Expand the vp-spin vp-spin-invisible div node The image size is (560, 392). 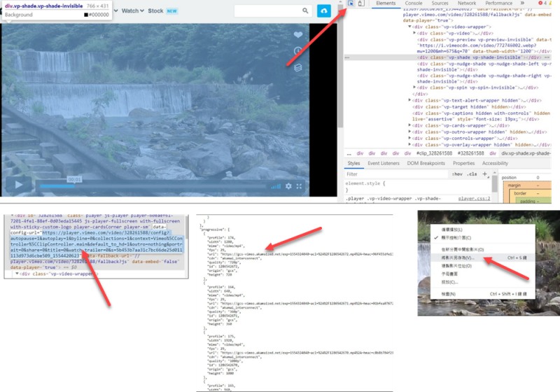[x=414, y=87]
